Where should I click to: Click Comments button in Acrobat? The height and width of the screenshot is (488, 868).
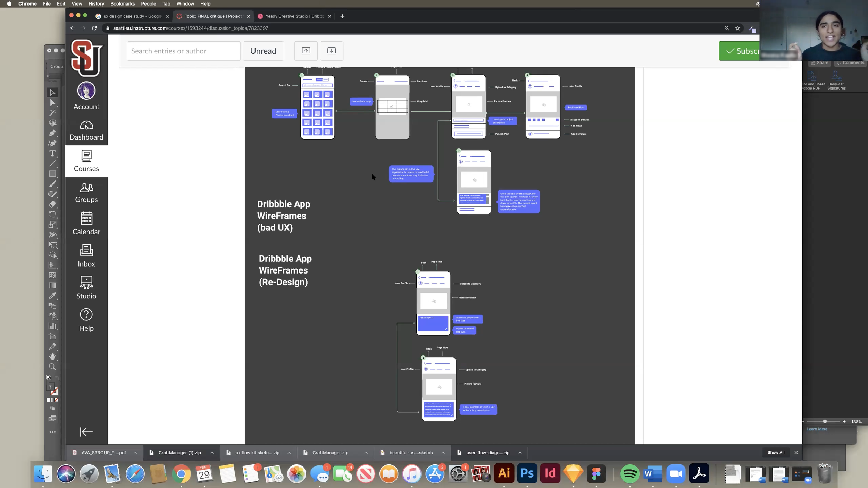[850, 63]
